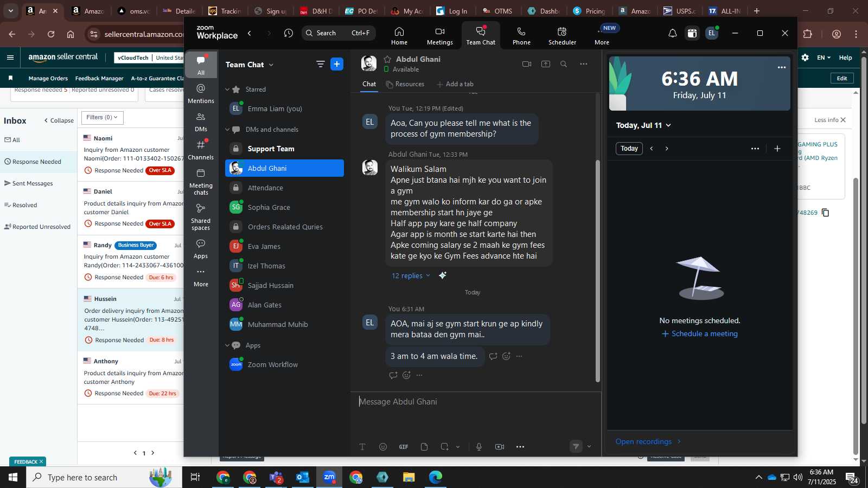
Task: Open the Zoom Home tab
Action: click(x=399, y=36)
